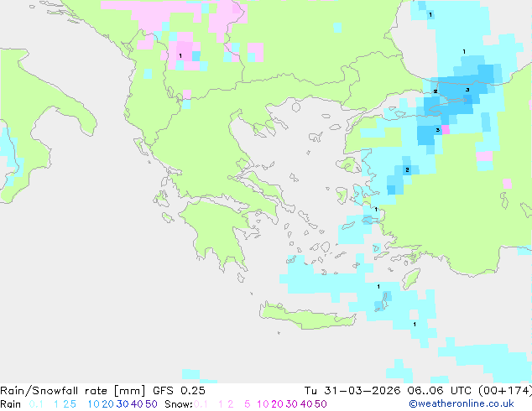This screenshot has height=411, width=532.
Task: Click the "Snow:" legend label
Action: tap(179, 404)
